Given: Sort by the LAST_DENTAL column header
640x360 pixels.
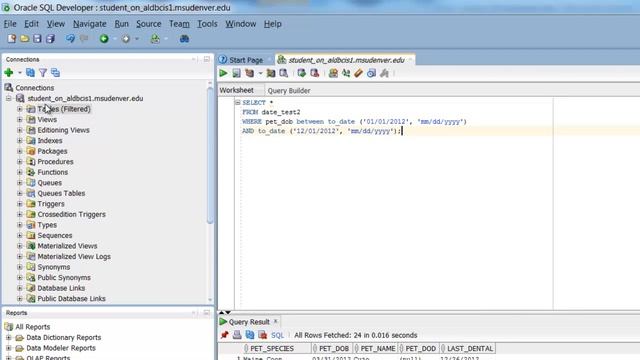Looking at the screenshot, I should [x=469, y=349].
